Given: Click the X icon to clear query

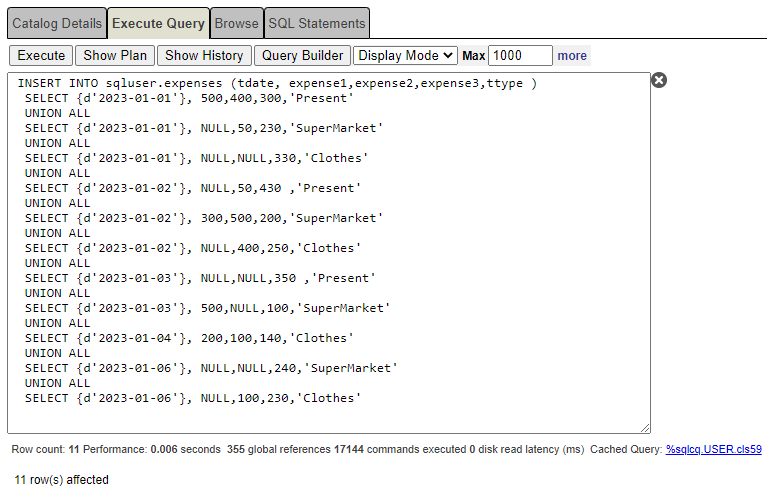Looking at the screenshot, I should pos(659,80).
